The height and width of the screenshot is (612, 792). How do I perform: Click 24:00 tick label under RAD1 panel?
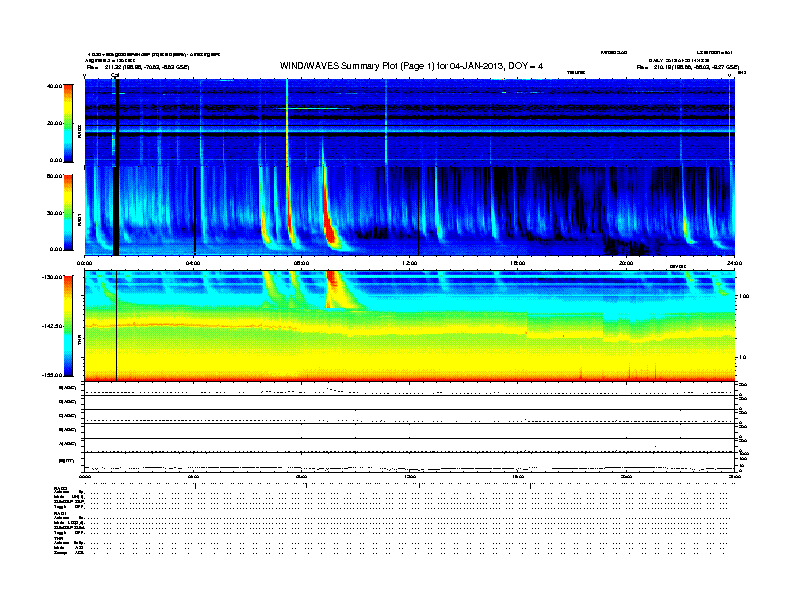(x=734, y=263)
